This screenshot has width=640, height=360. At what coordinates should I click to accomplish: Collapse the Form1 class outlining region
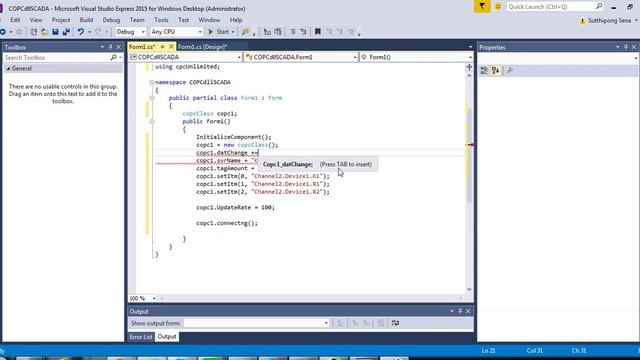pos(151,98)
